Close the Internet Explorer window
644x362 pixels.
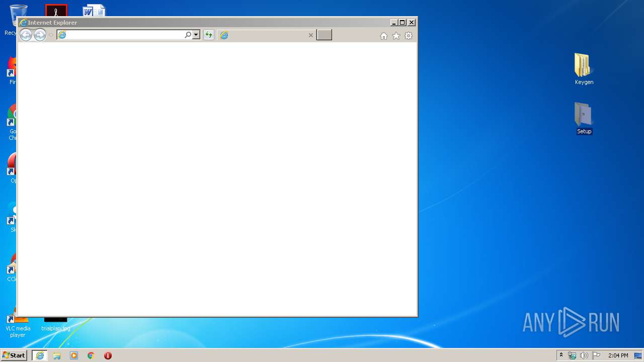point(412,23)
